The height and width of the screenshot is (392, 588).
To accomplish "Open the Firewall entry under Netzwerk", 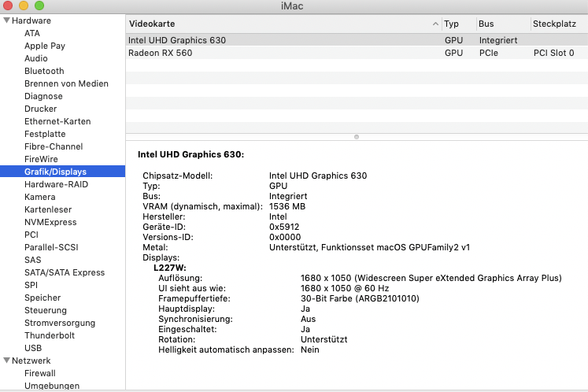I will [x=40, y=373].
